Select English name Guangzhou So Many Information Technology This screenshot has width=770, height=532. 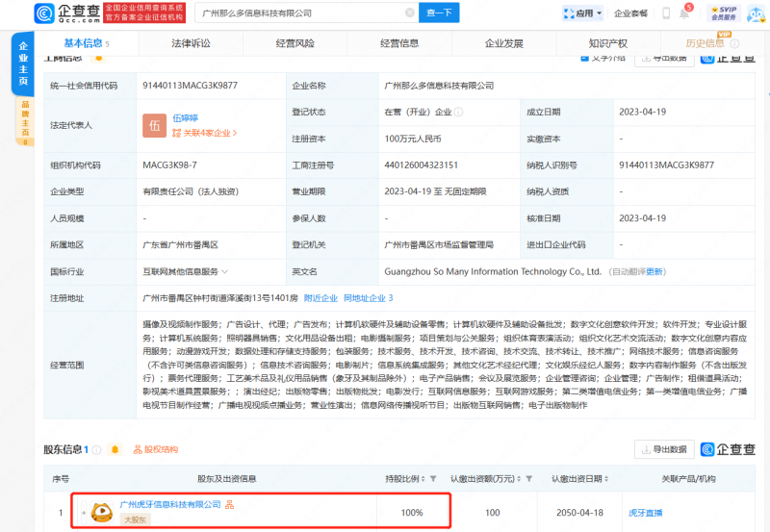coord(493,271)
